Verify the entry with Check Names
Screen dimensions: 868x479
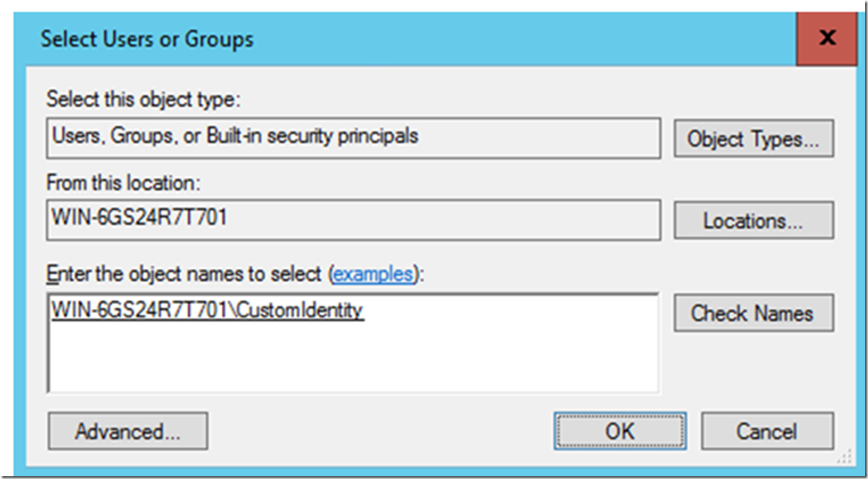753,313
